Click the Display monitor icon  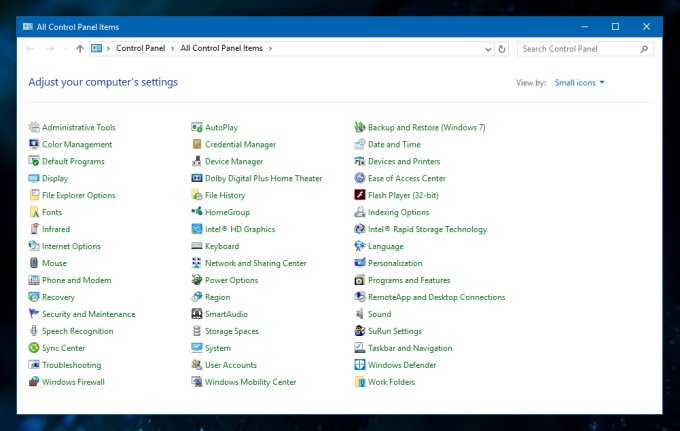point(34,178)
